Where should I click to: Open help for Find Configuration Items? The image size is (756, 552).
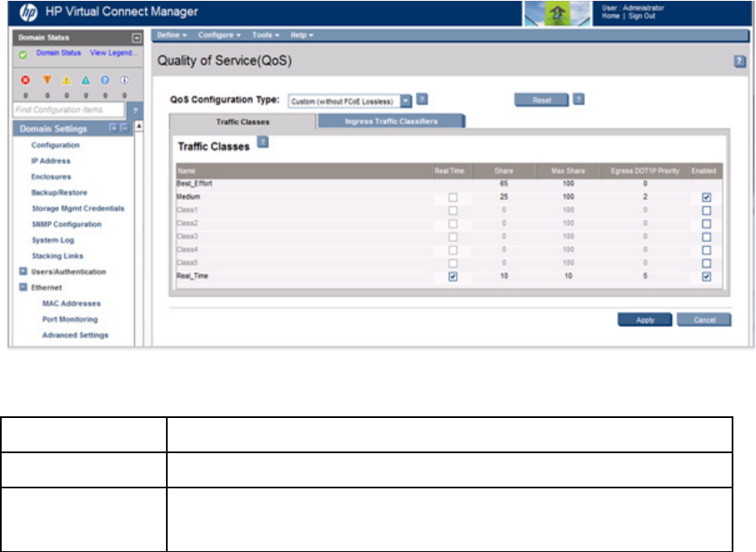pyautogui.click(x=135, y=111)
